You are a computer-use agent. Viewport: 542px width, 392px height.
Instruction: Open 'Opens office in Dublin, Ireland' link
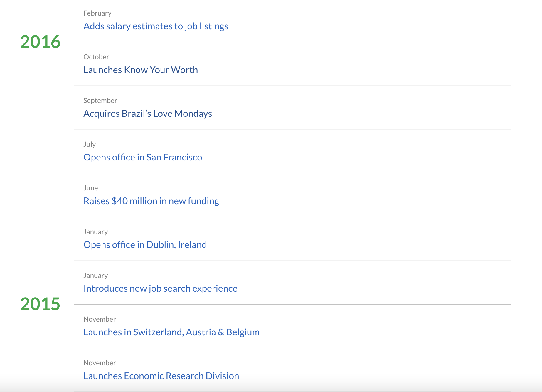click(145, 245)
